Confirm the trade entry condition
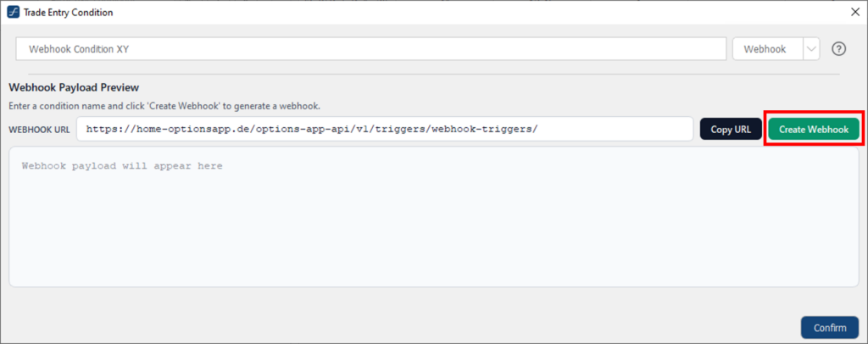 (x=830, y=328)
